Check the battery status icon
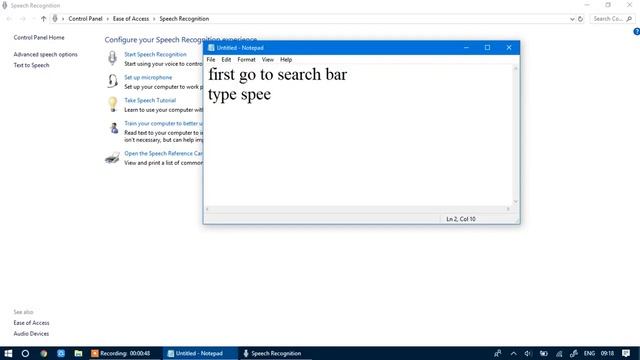 [x=544, y=353]
